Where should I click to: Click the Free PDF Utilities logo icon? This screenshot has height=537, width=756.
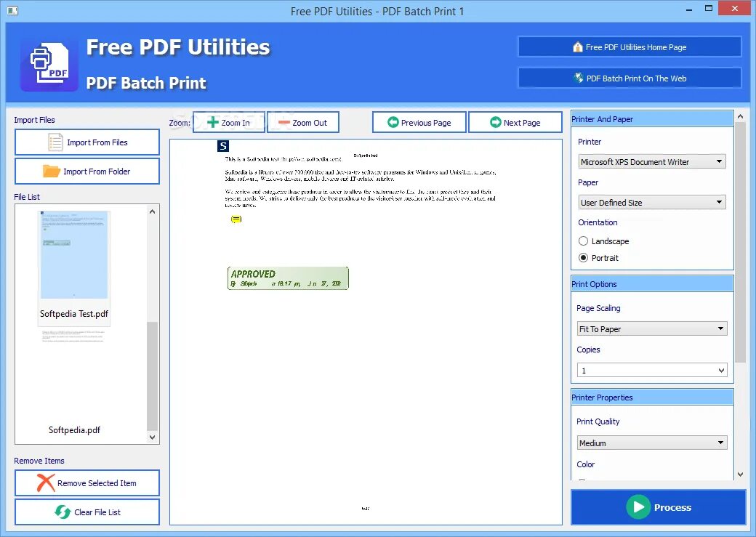[49, 65]
